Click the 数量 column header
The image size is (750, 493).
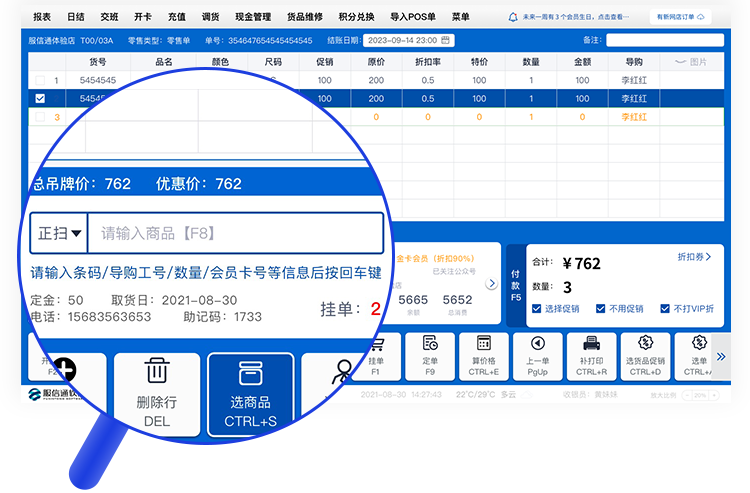(x=531, y=62)
